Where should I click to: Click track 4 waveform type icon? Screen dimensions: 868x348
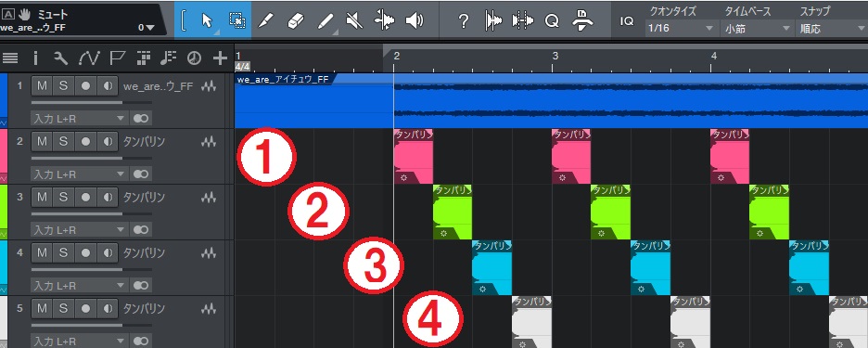click(209, 252)
